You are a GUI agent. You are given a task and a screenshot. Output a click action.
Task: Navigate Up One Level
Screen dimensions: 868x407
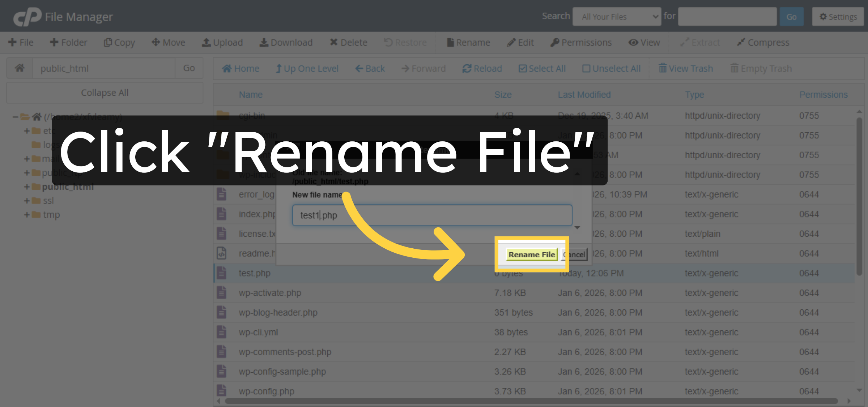(307, 68)
